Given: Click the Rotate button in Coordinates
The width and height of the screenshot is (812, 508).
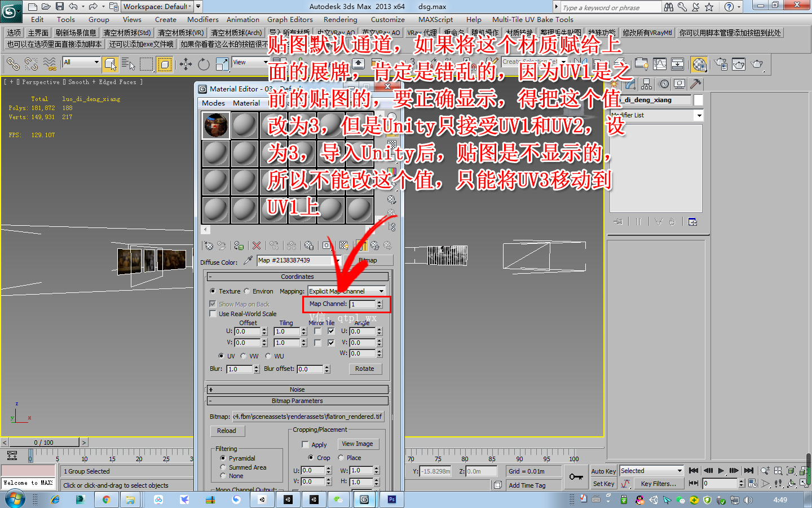Looking at the screenshot, I should pyautogui.click(x=365, y=369).
